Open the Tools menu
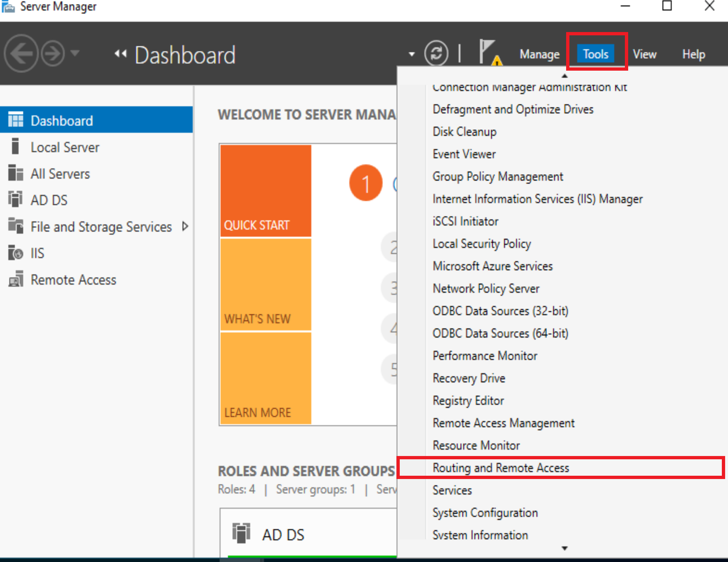728x562 pixels. [596, 54]
